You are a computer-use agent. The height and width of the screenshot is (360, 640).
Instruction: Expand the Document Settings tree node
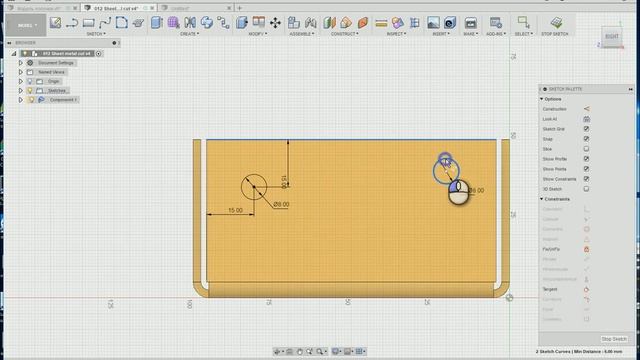coord(20,63)
